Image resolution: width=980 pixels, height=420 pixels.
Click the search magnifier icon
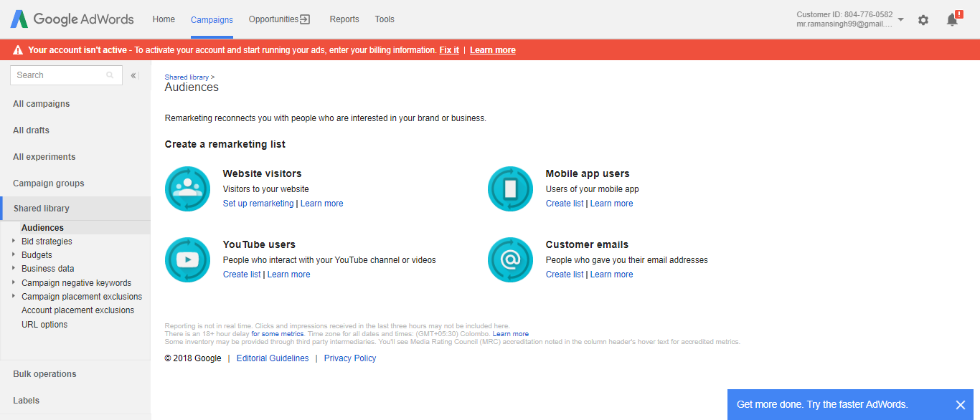click(110, 75)
